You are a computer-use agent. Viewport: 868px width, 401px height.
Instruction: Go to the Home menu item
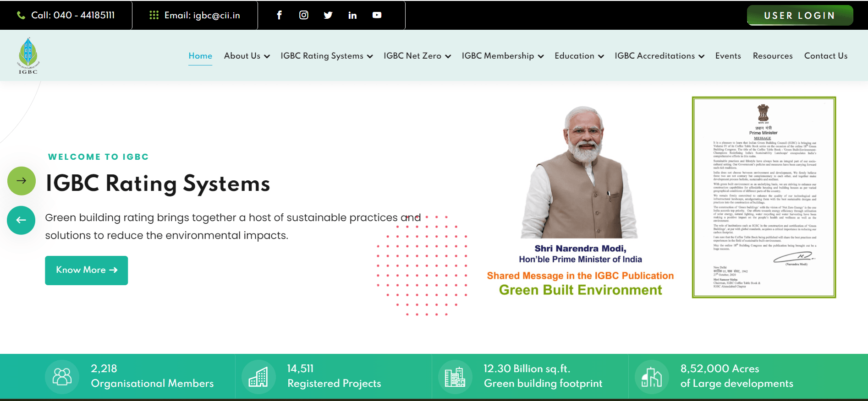[200, 56]
